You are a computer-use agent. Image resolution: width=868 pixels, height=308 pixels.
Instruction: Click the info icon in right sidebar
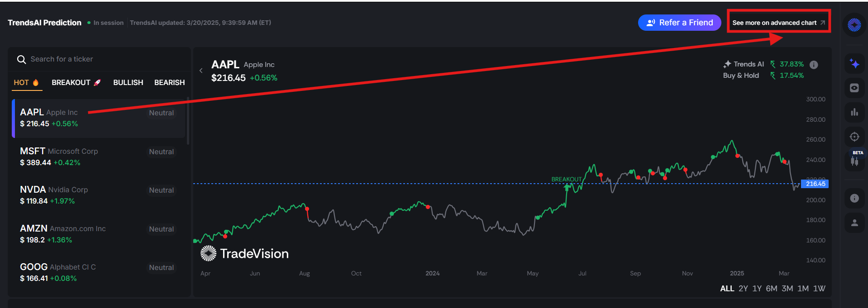[854, 198]
